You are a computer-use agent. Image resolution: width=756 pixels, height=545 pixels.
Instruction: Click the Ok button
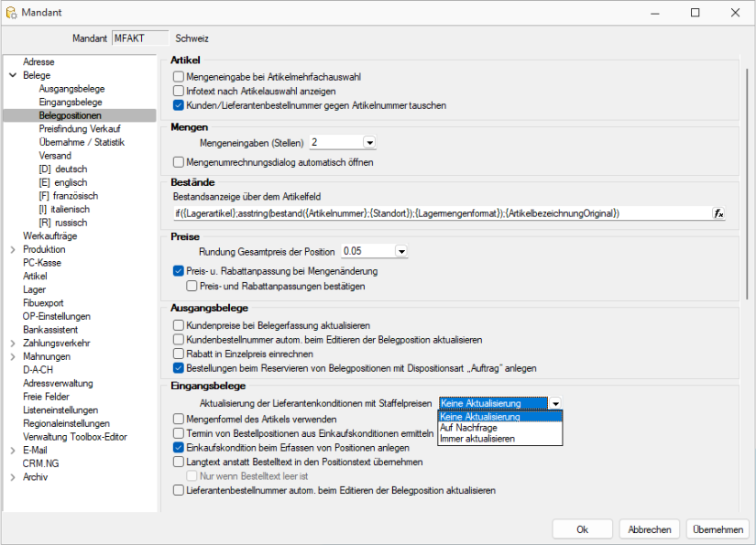click(x=582, y=529)
